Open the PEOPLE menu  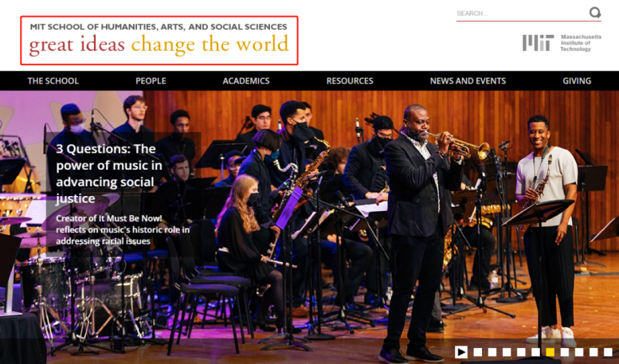[x=151, y=81]
